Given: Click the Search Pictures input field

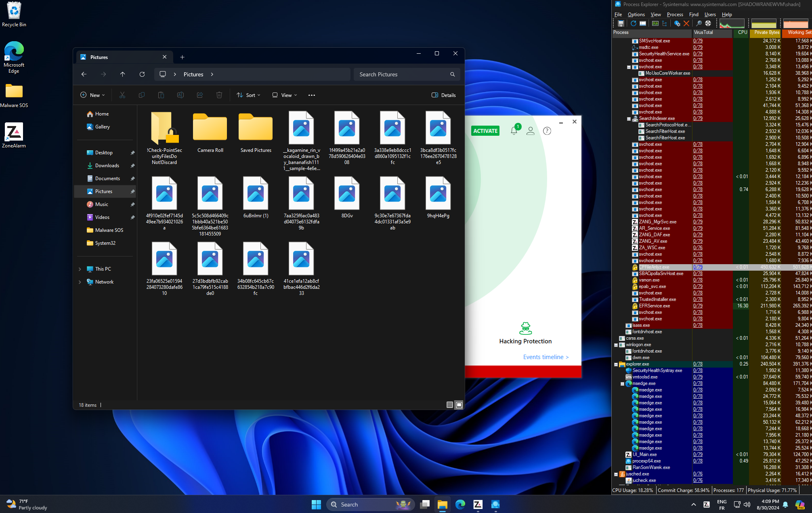Looking at the screenshot, I should (402, 74).
